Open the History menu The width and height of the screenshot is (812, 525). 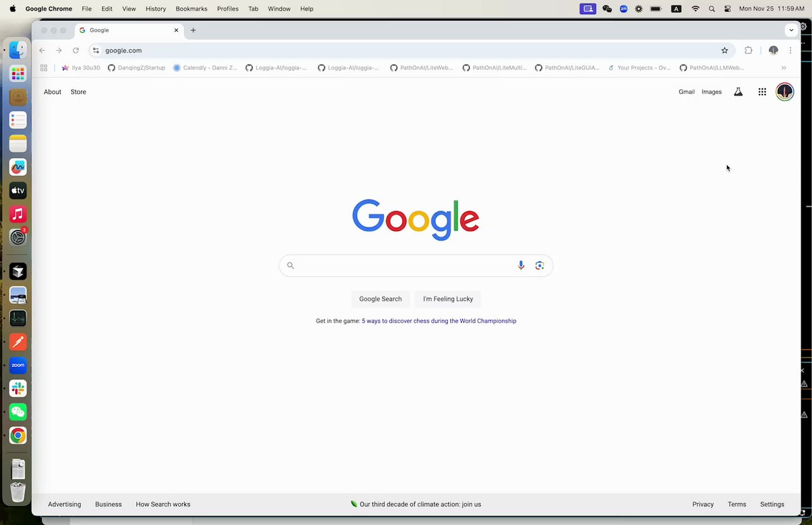pyautogui.click(x=155, y=9)
